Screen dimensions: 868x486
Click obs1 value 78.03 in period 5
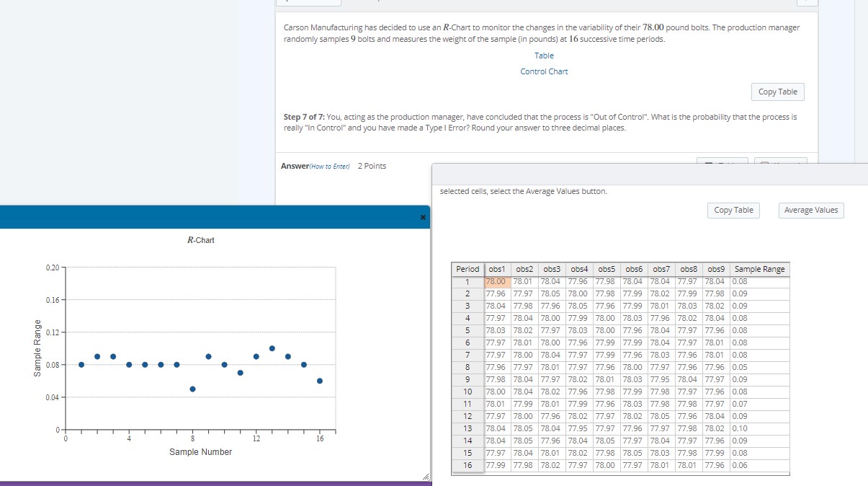tap(498, 330)
